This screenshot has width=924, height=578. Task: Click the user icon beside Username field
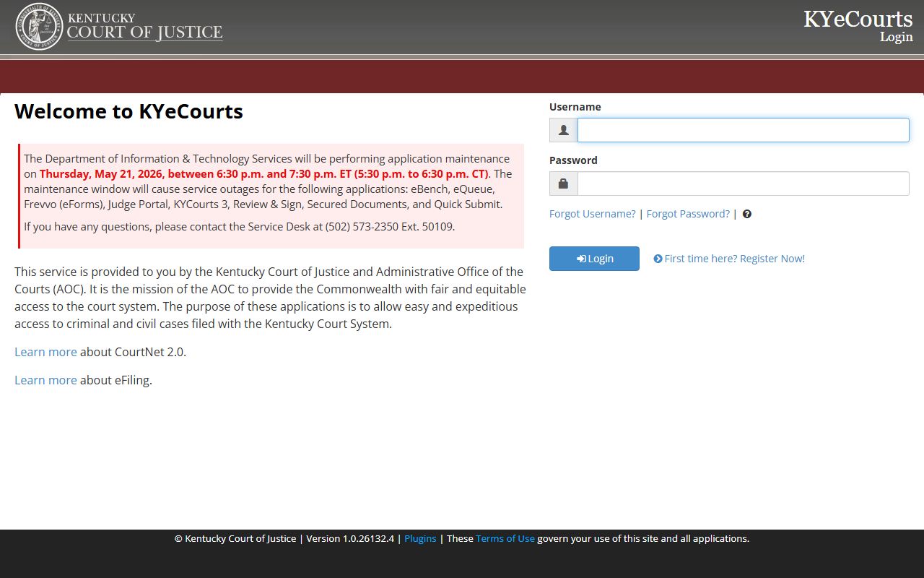(564, 130)
